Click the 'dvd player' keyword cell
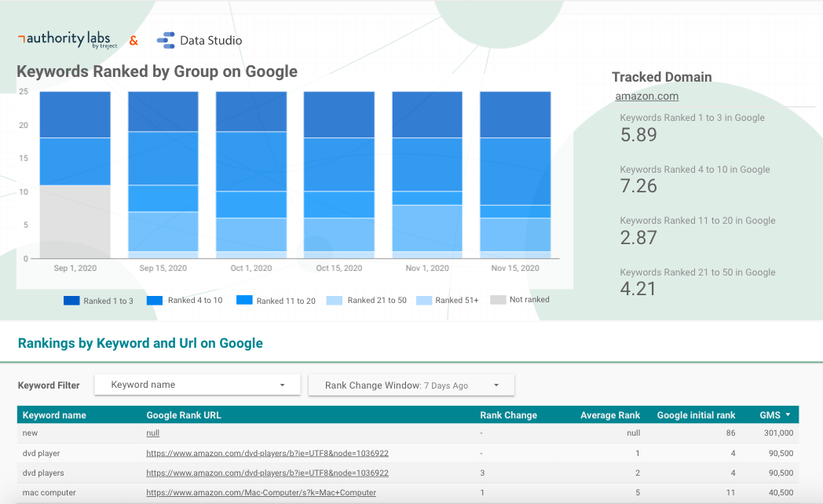Screen dimensions: 823x504 [x=41, y=453]
